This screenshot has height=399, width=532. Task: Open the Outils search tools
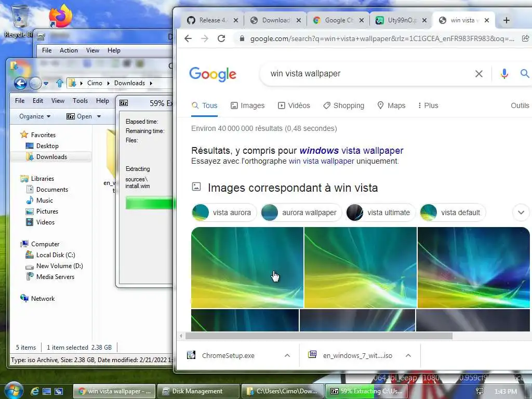tap(520, 105)
